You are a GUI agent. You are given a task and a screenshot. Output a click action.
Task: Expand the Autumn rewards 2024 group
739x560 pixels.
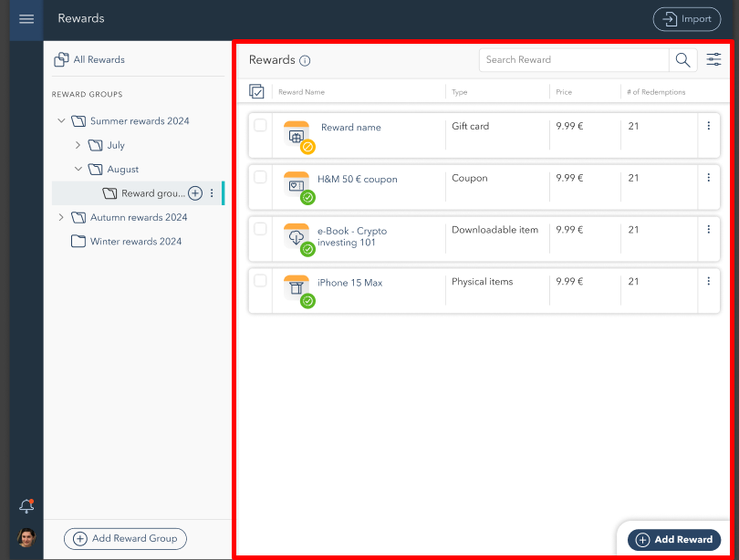(x=61, y=217)
